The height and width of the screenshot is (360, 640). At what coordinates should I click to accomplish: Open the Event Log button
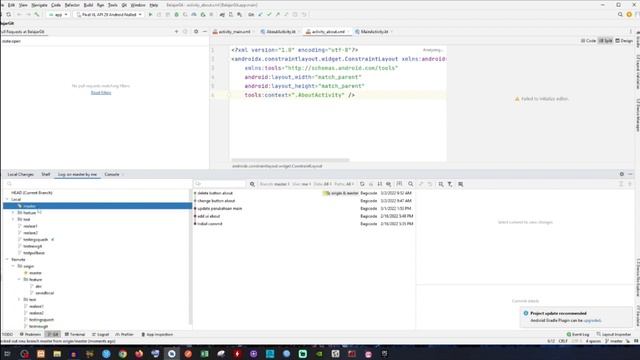[578, 334]
